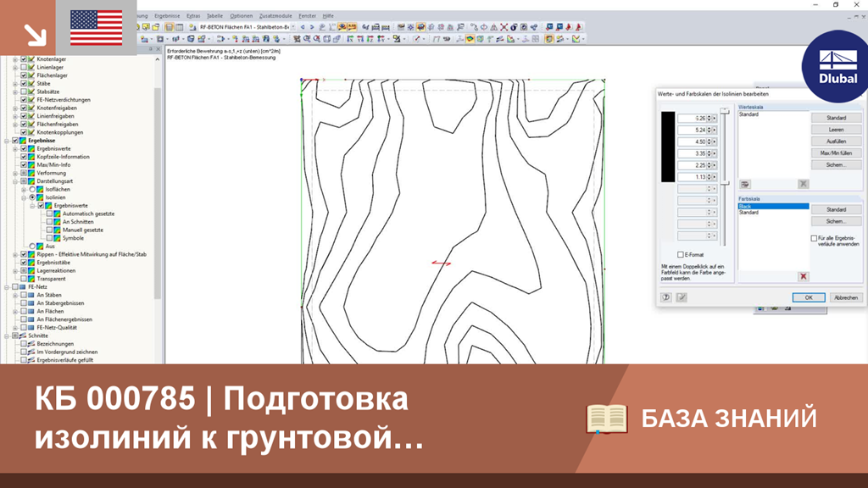Click the isosurface display icon in the second toolbar
This screenshot has height=488, width=868.
click(x=470, y=39)
